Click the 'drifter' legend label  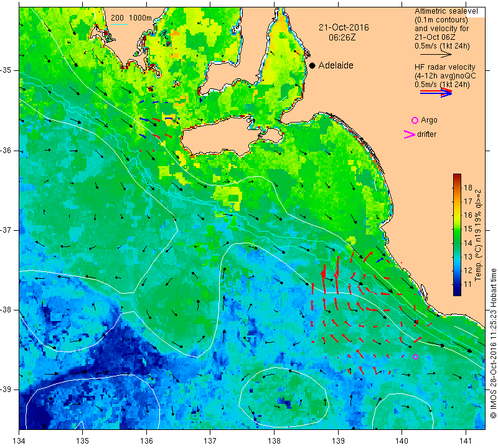[x=426, y=134]
